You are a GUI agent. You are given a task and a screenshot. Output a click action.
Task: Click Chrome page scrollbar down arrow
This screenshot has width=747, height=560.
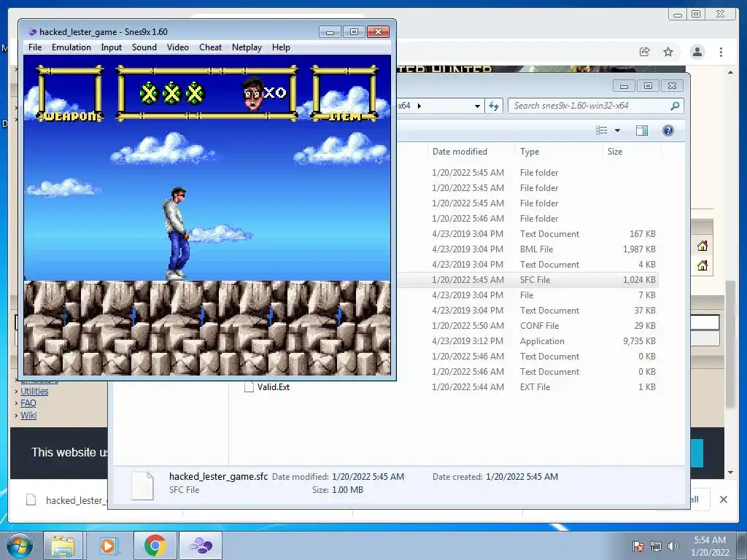730,472
